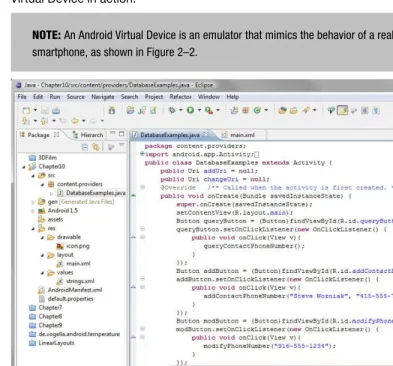
Task: Click the New Java Class green icon
Action: (257, 110)
